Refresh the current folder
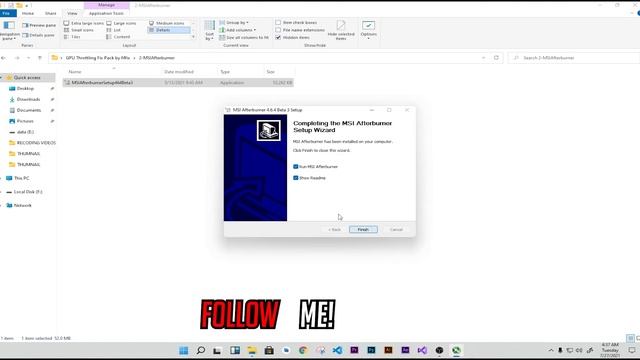 [496, 58]
